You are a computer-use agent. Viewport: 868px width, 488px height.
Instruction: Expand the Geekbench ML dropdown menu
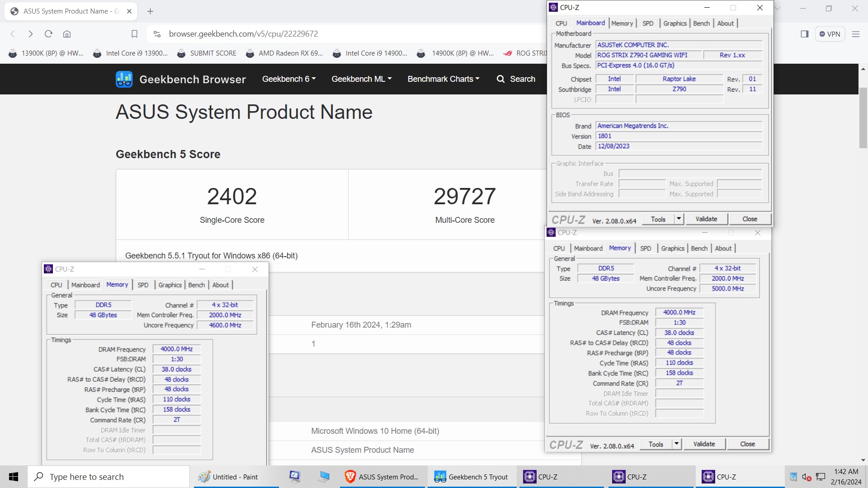(362, 79)
